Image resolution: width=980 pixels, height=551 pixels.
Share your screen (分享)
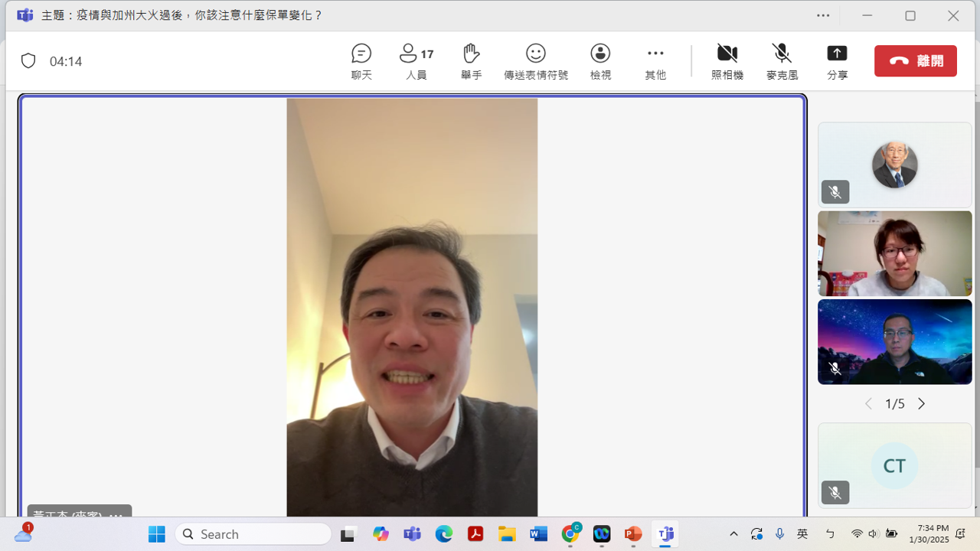pos(837,61)
